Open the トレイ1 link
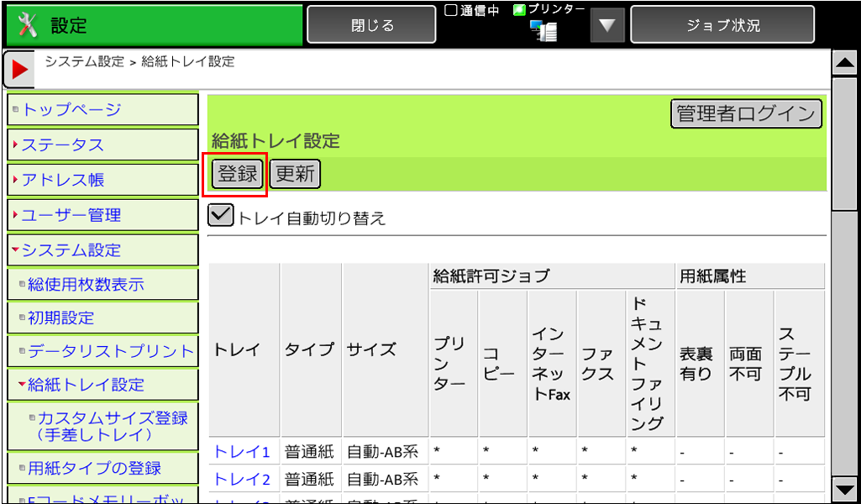Viewport: 861px width, 504px height. click(242, 452)
